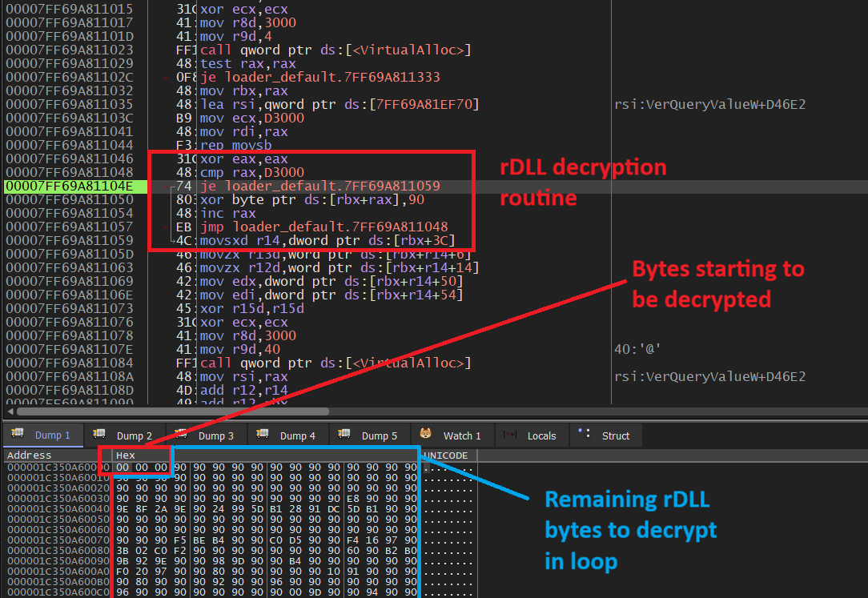Click the rsi:VerQueryValueW+D46E2 comment
Image resolution: width=868 pixels, height=598 pixels.
click(710, 104)
